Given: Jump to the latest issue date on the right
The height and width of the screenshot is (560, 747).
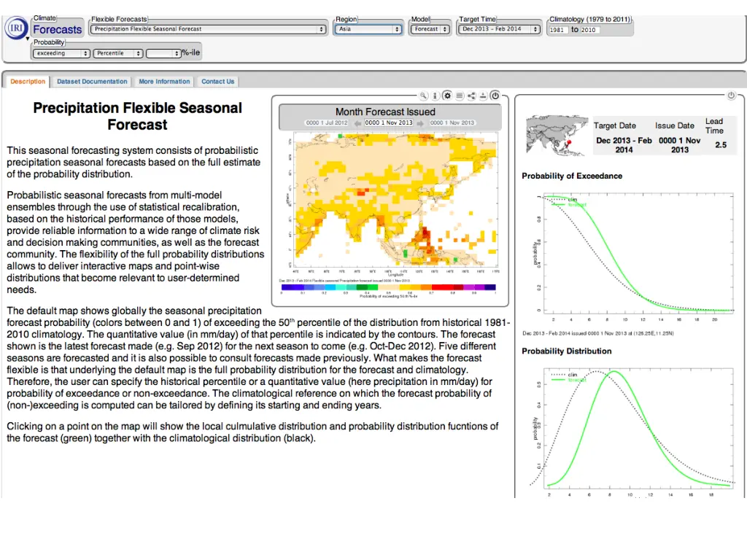Looking at the screenshot, I should 452,122.
